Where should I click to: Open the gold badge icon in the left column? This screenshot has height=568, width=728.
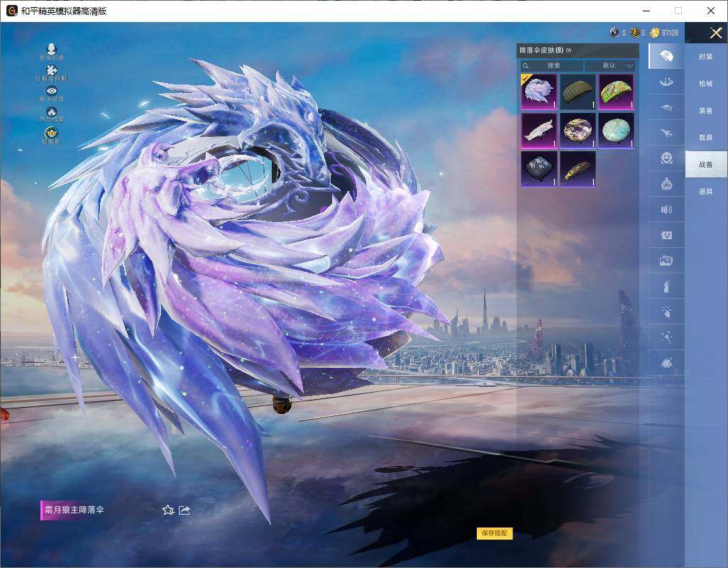(x=52, y=133)
